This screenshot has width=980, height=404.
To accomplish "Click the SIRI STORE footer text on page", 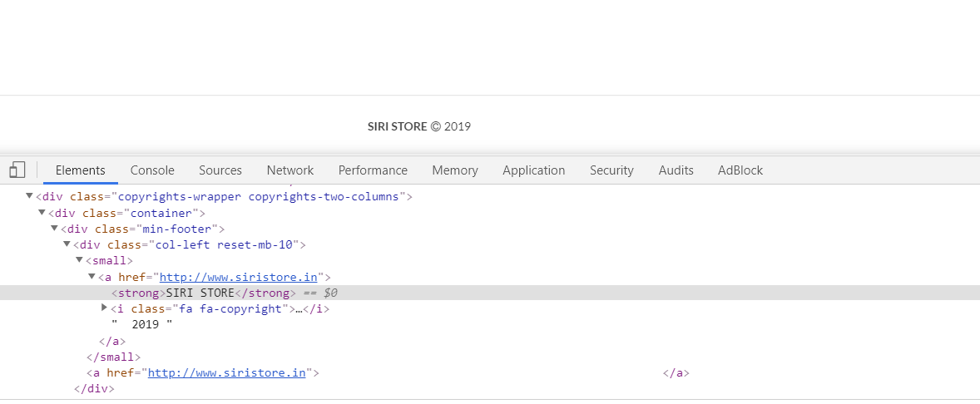I will point(397,127).
